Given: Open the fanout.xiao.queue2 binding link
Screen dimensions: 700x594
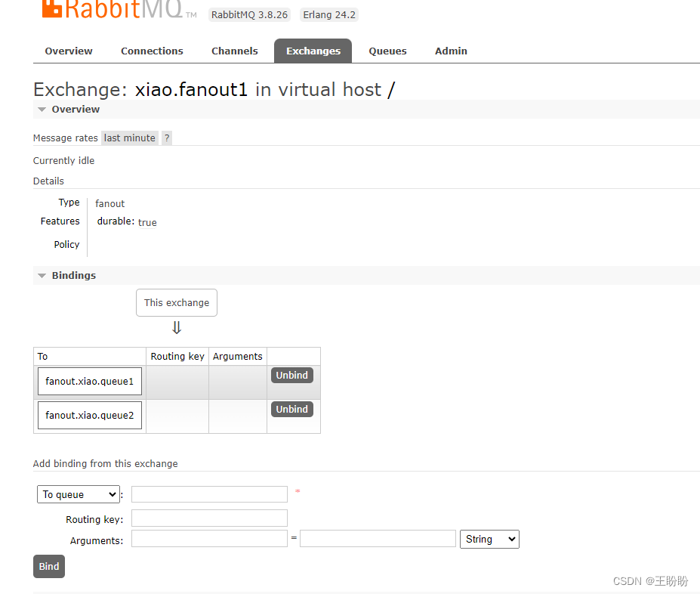Looking at the screenshot, I should pos(90,416).
